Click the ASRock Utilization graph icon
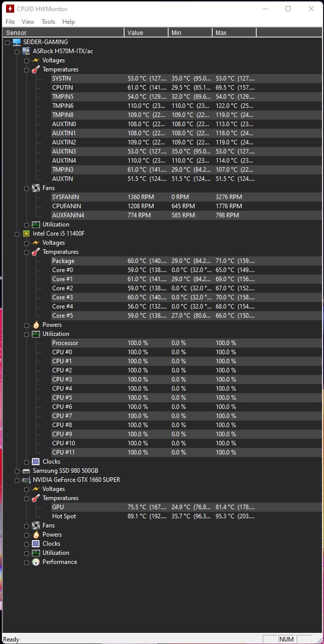 pos(36,224)
